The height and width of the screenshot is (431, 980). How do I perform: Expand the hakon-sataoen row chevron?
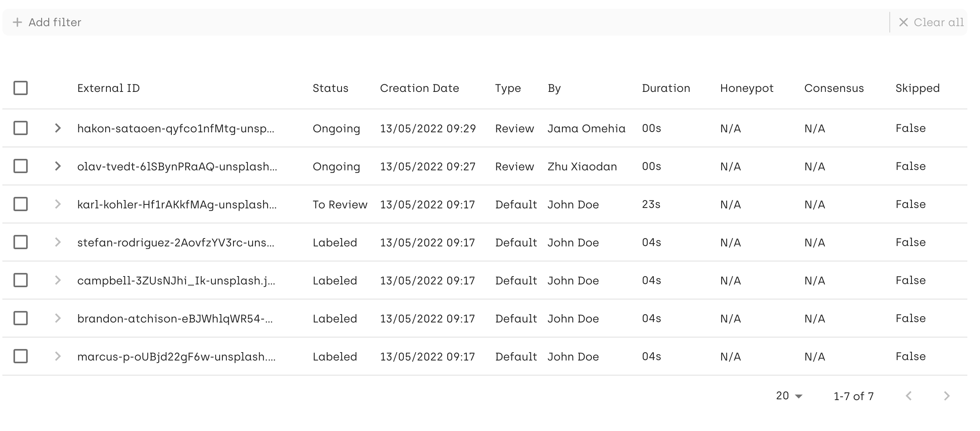pyautogui.click(x=58, y=128)
